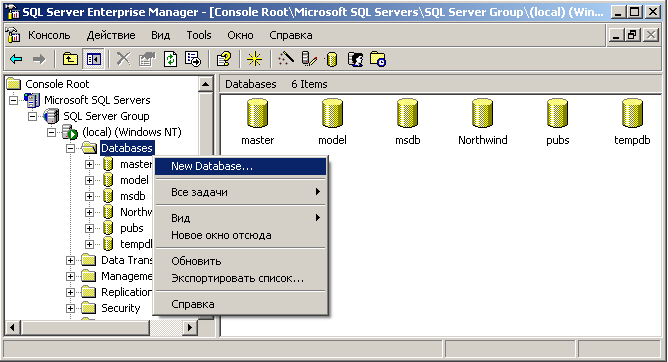
Task: Click the Delete (X) toolbar icon
Action: click(x=124, y=59)
